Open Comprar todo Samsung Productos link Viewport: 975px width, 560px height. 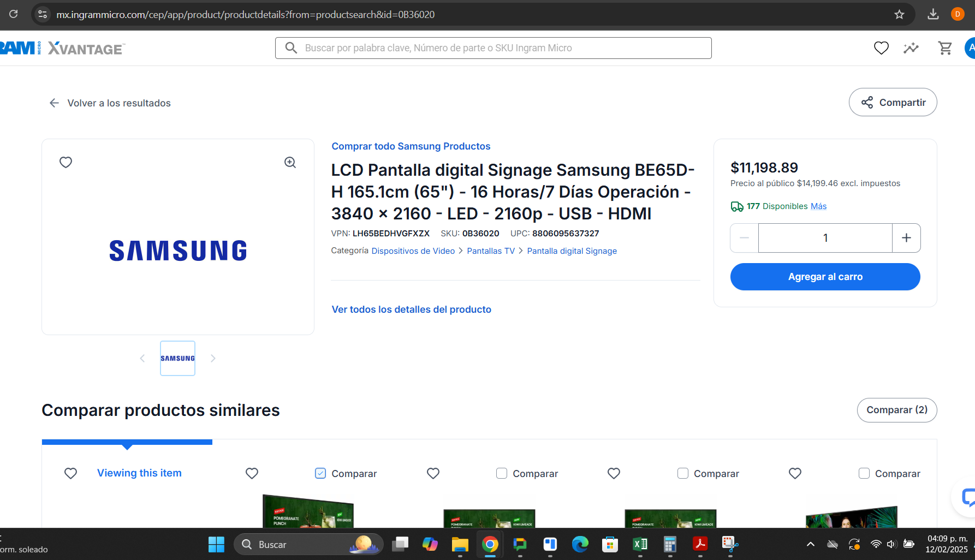pos(411,146)
